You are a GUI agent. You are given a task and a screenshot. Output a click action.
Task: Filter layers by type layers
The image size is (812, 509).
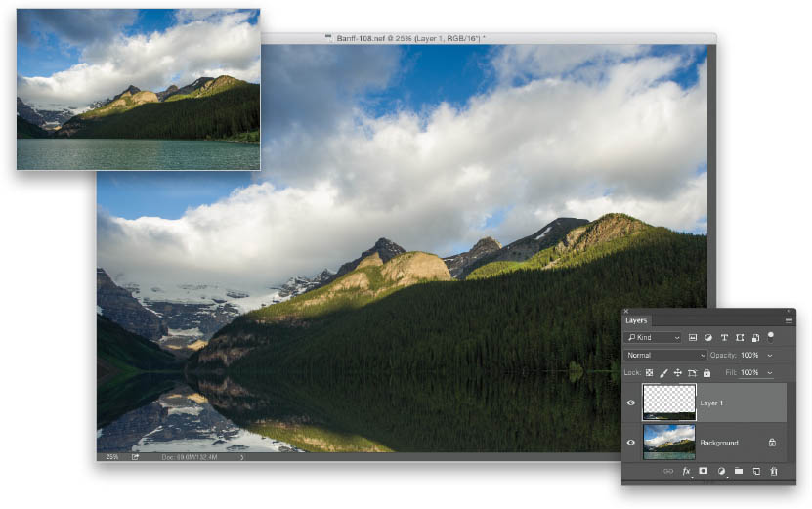click(x=724, y=338)
